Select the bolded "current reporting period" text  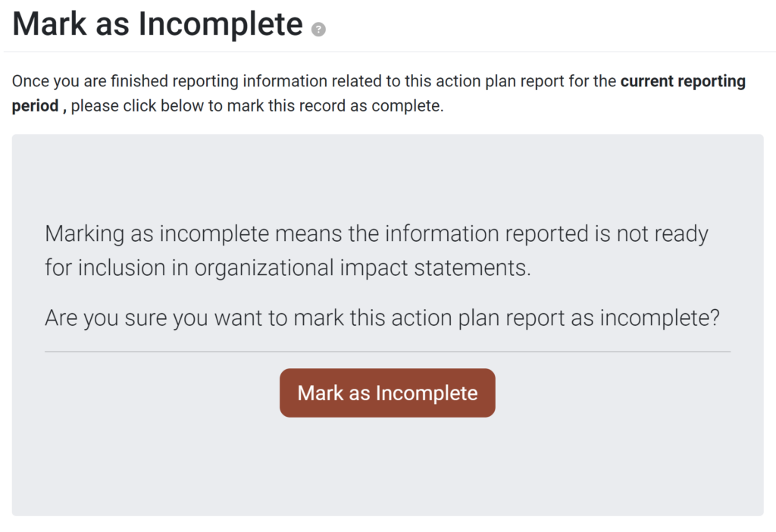pyautogui.click(x=682, y=81)
